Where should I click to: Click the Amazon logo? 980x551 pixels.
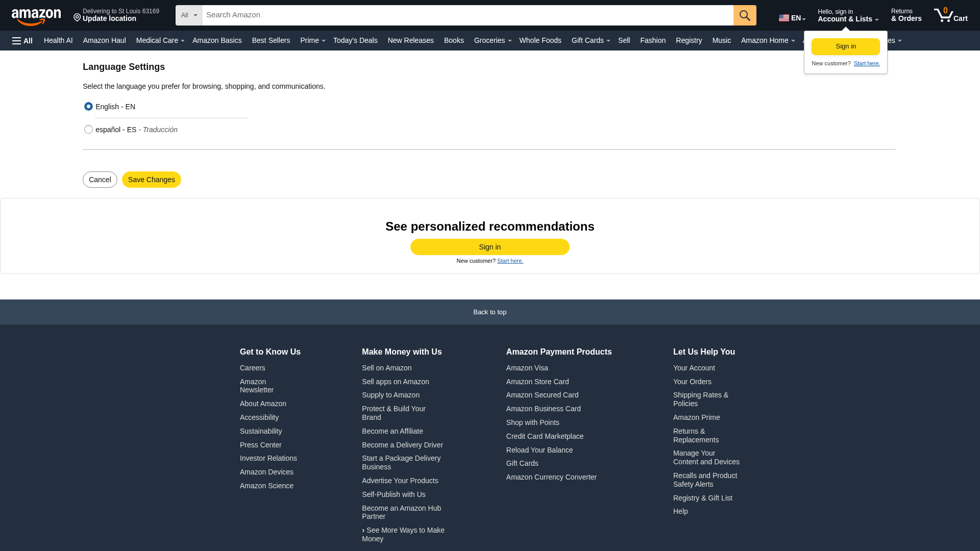pyautogui.click(x=36, y=16)
